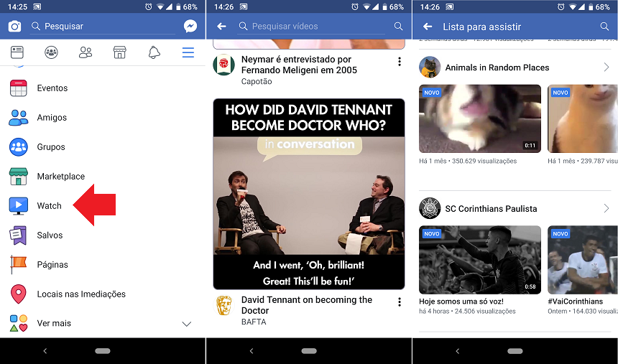Image resolution: width=618 pixels, height=364 pixels.
Task: Open the Friend Requests tab icon
Action: (x=86, y=52)
